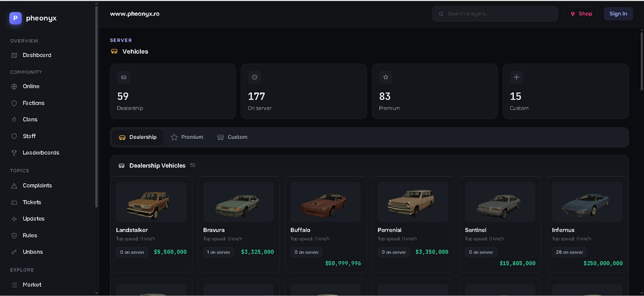Click the Tickets icon in sidebar
This screenshot has height=296, width=644.
tap(14, 202)
